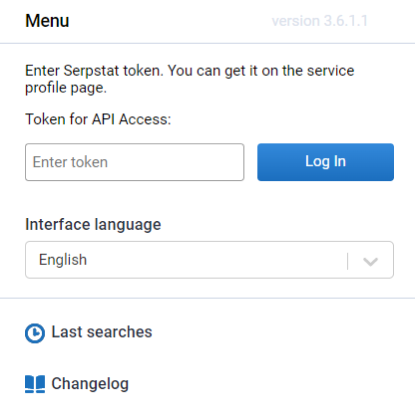Click the Enter Serpstat token instruction text
415x414 pixels.
point(190,79)
